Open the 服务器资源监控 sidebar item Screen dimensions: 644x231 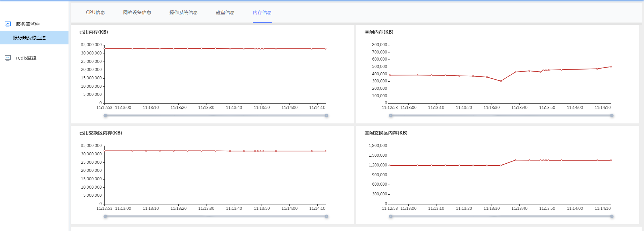[x=29, y=38]
